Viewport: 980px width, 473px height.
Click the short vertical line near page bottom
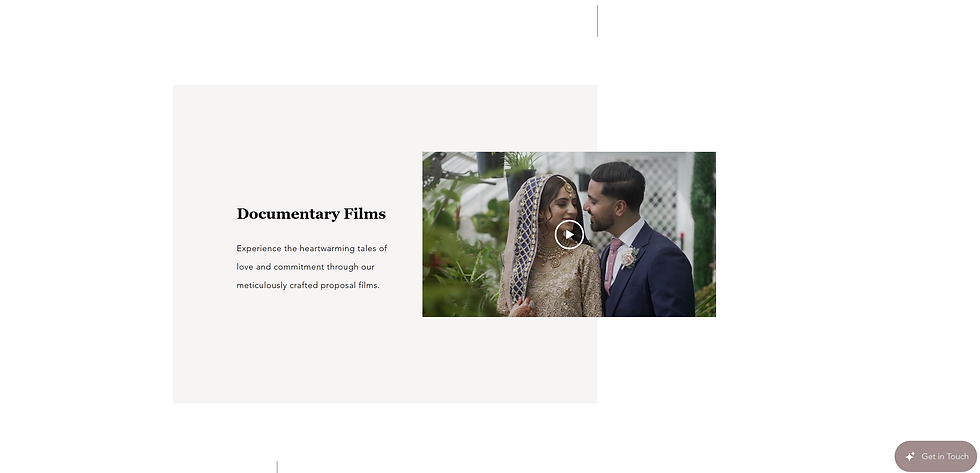point(277,467)
